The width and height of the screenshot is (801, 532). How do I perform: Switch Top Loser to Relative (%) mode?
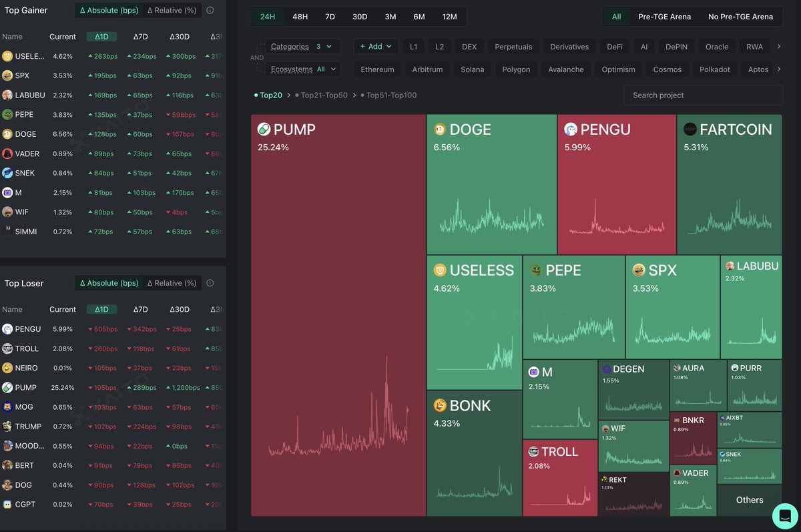pos(172,283)
